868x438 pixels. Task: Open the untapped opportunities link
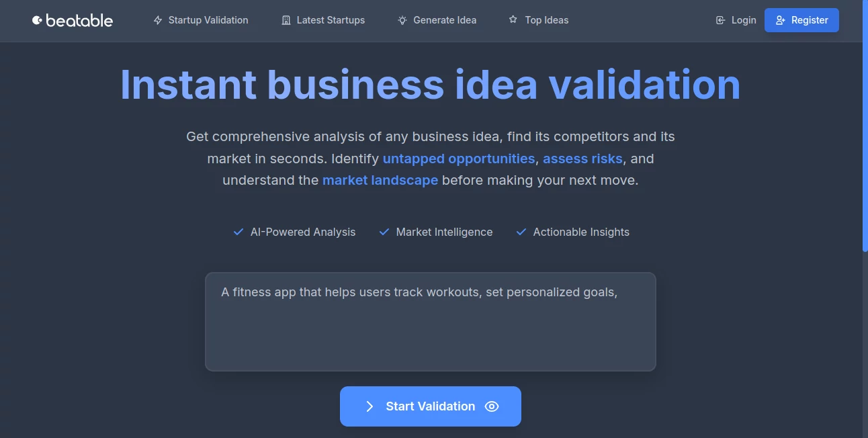459,159
